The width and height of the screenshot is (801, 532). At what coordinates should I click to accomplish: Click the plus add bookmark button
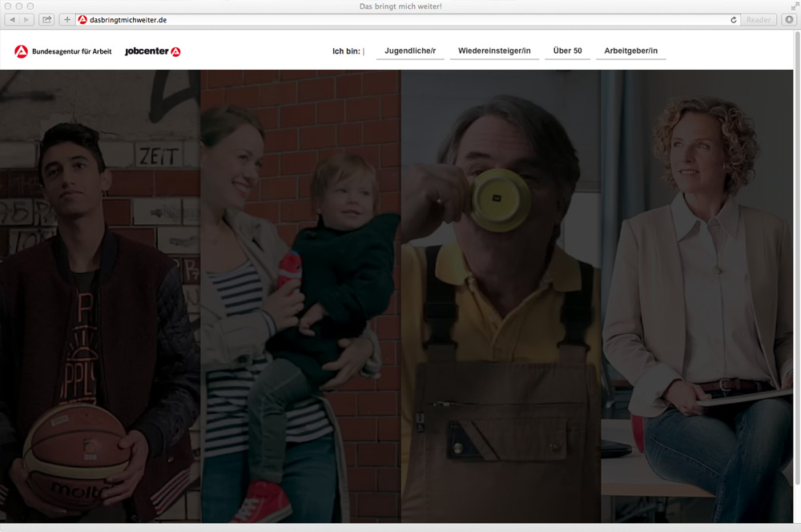click(x=67, y=19)
